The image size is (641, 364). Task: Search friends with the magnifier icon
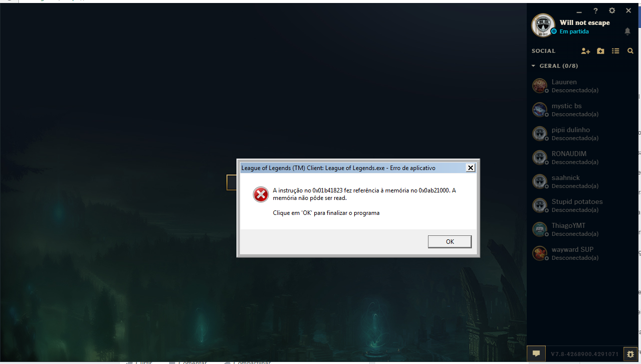[x=631, y=51]
